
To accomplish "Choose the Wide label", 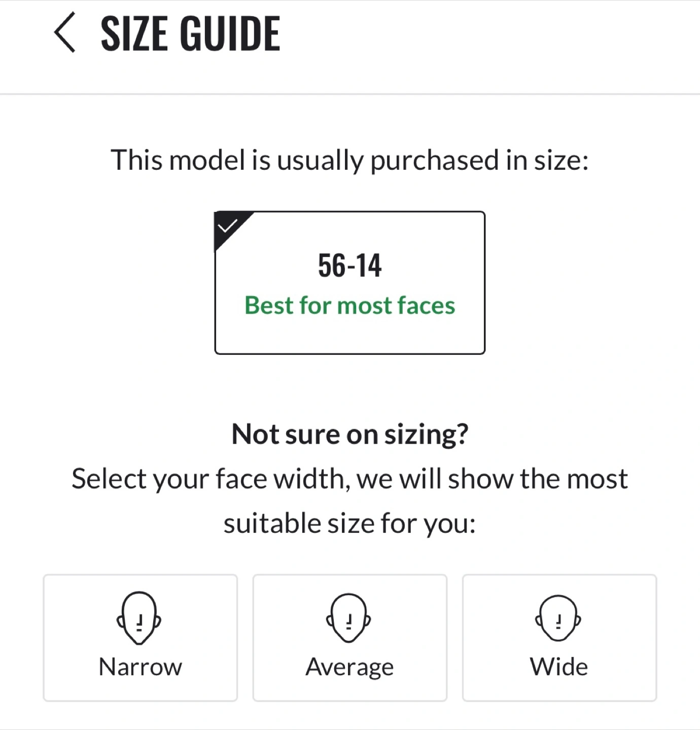I will (x=559, y=667).
